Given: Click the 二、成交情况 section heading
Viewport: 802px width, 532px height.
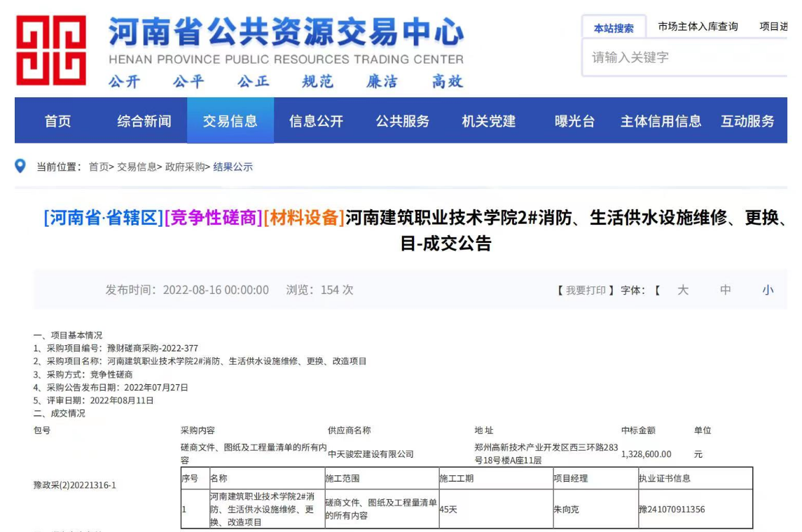Looking at the screenshot, I should pos(60,413).
